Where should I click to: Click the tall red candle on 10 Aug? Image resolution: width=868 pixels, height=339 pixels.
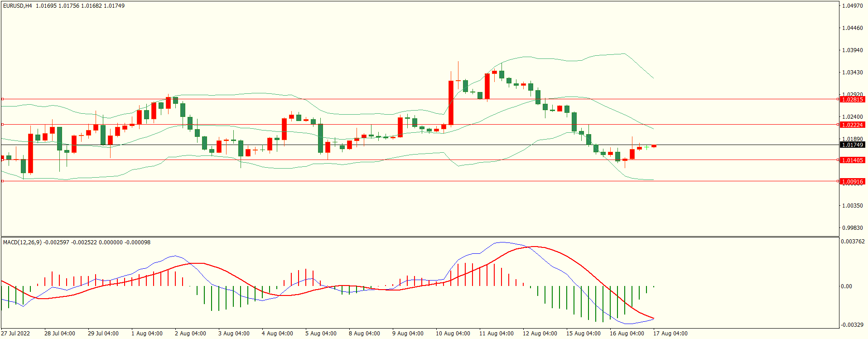pyautogui.click(x=451, y=103)
